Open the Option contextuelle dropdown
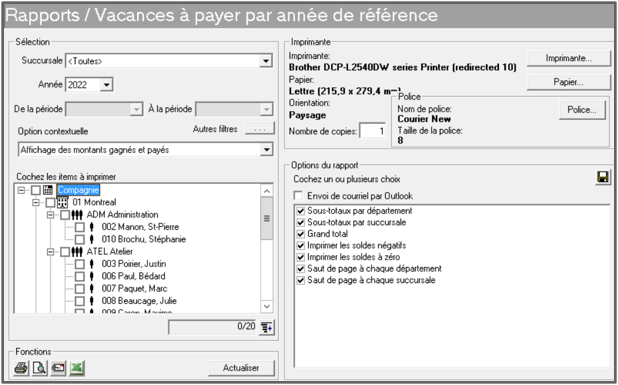Screen dimensions: 618x385 click(267, 150)
